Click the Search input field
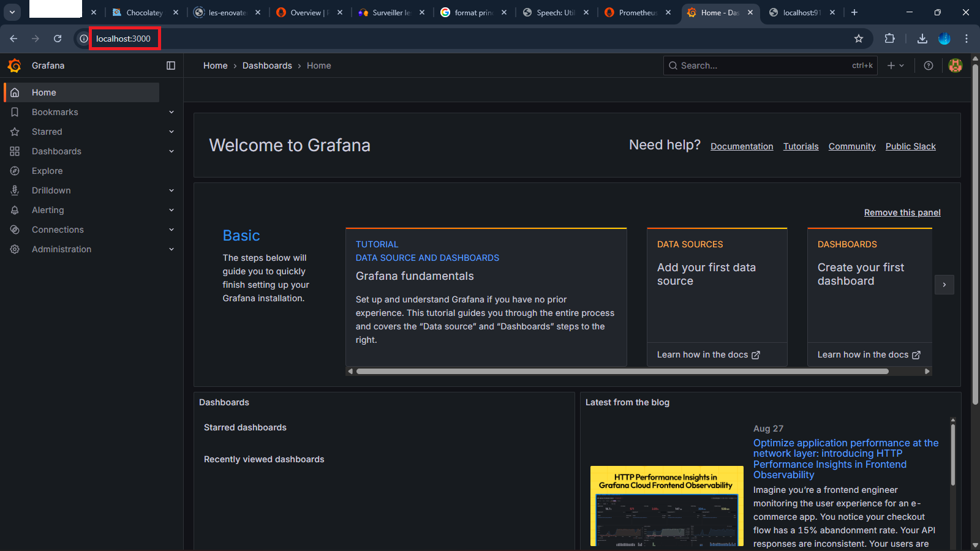 click(771, 66)
